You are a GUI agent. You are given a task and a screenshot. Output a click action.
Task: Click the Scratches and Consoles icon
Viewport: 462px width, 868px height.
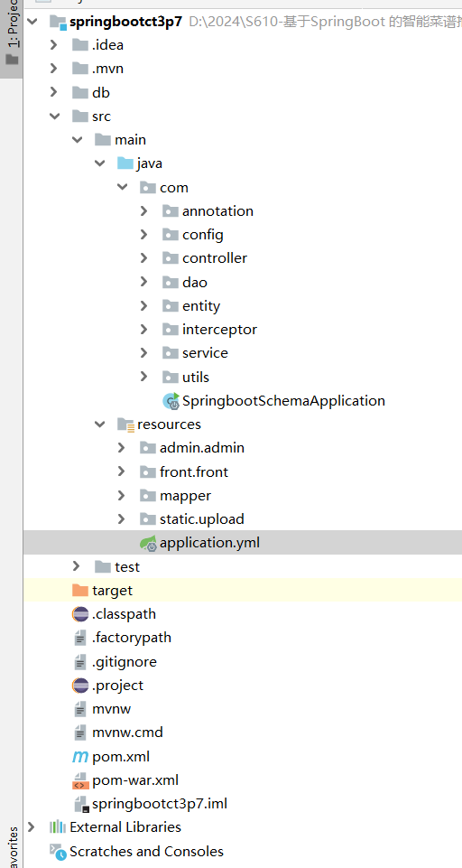(58, 852)
